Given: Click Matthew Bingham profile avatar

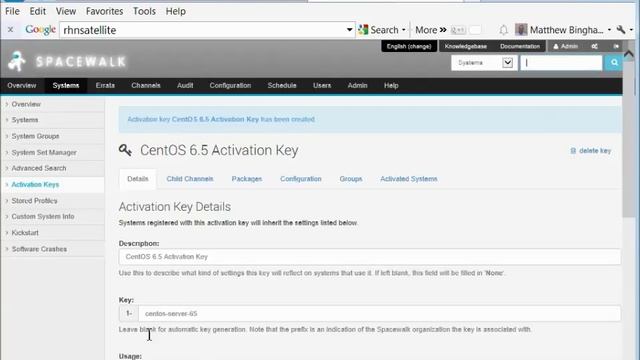Looking at the screenshot, I should [521, 30].
